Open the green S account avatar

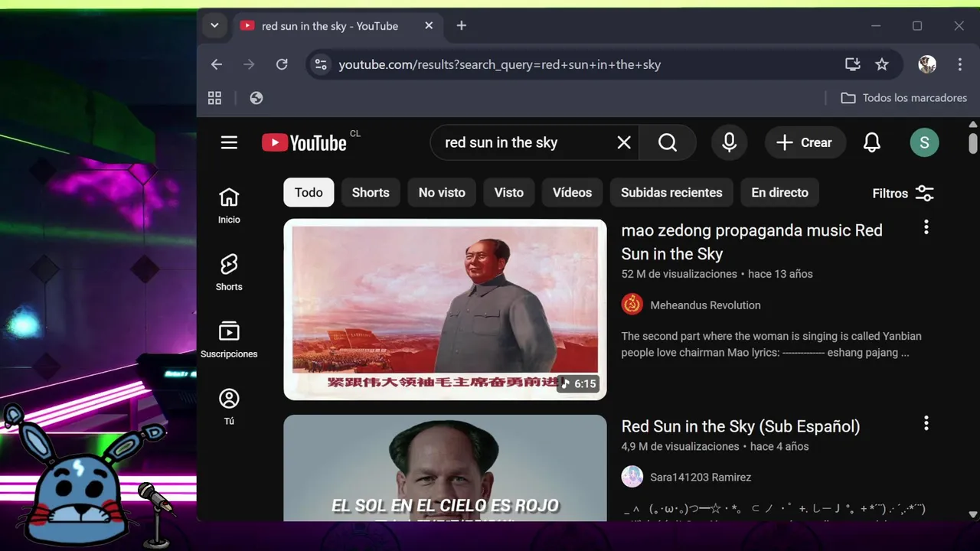pos(924,142)
